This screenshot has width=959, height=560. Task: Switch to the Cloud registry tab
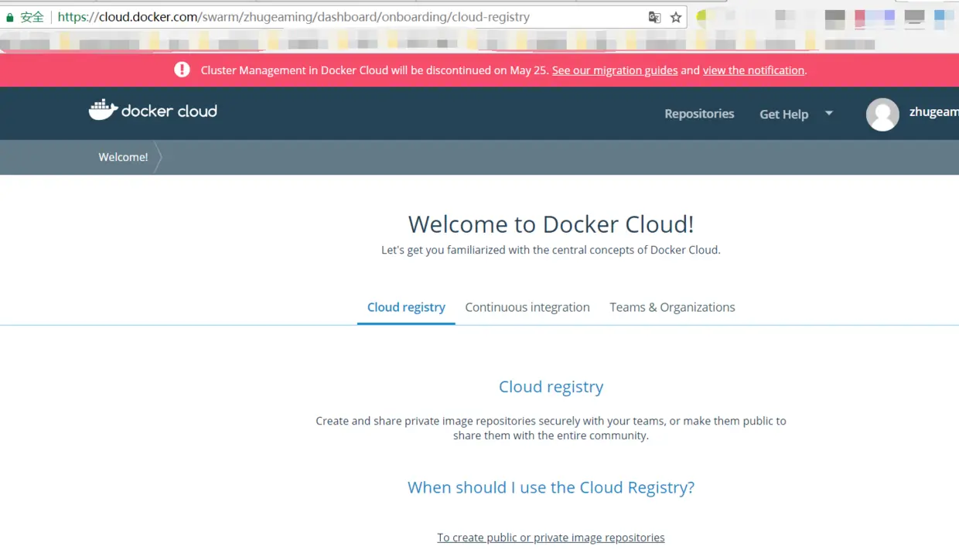(x=406, y=307)
